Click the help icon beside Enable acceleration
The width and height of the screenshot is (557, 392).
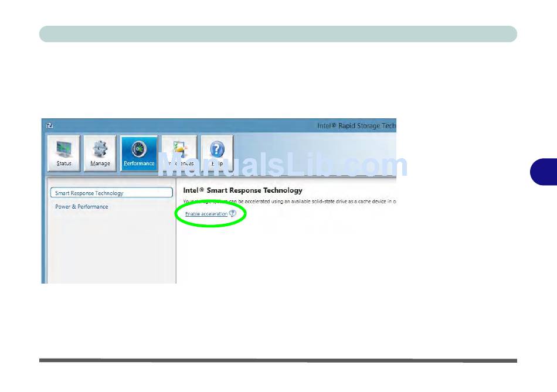(232, 213)
